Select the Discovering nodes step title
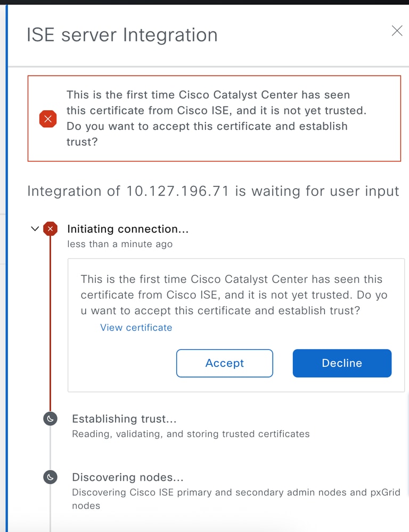 (x=128, y=477)
